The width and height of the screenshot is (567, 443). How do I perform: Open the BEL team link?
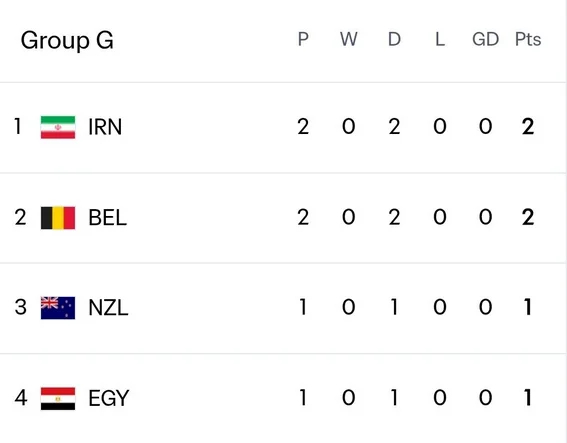(x=107, y=218)
